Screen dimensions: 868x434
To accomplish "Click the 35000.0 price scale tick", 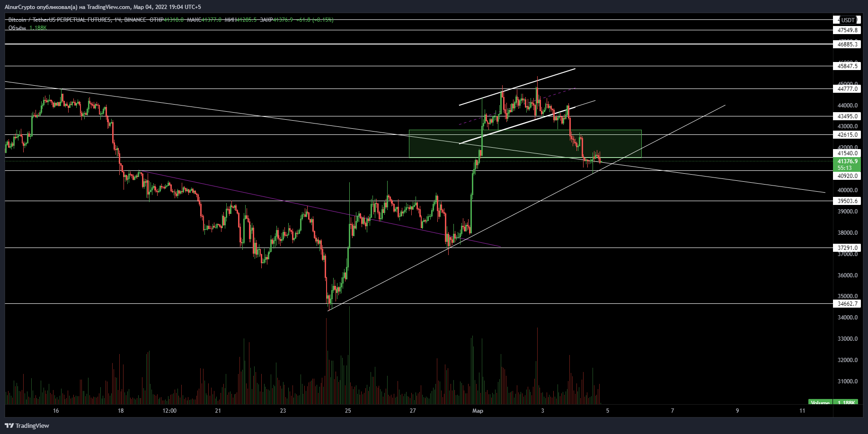I will coord(847,296).
